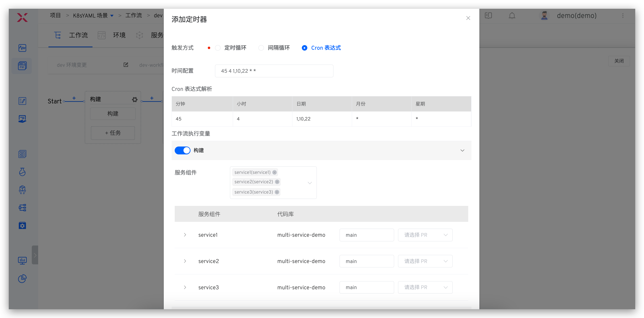This screenshot has width=644, height=318.
Task: Collapse the 构建 section chevron
Action: [462, 150]
